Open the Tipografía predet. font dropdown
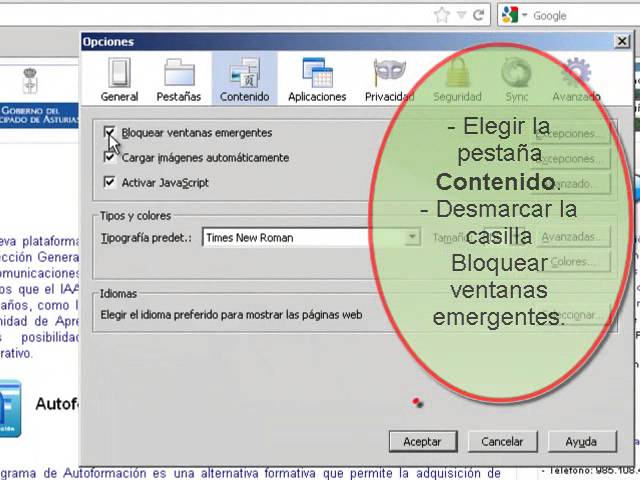 (x=311, y=237)
